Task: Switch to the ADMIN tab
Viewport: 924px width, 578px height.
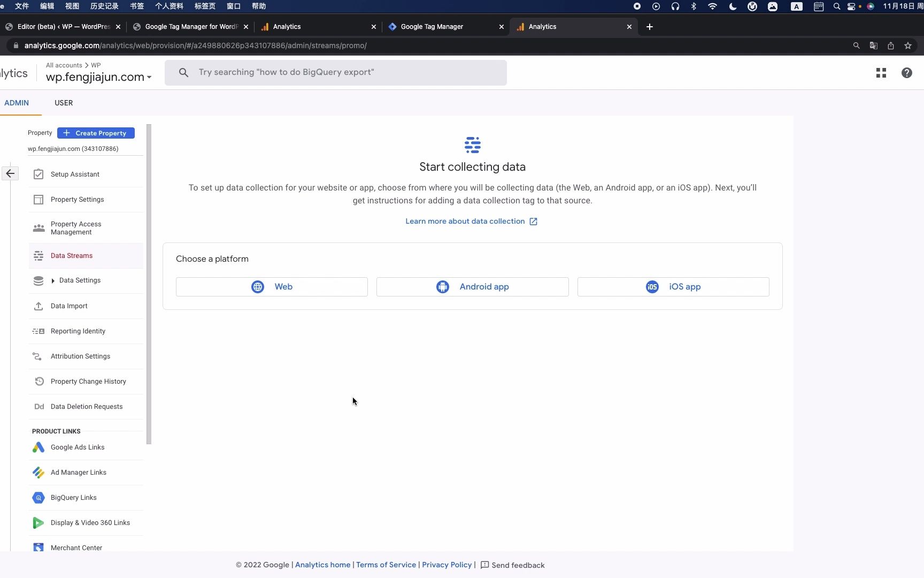Action: [x=17, y=103]
